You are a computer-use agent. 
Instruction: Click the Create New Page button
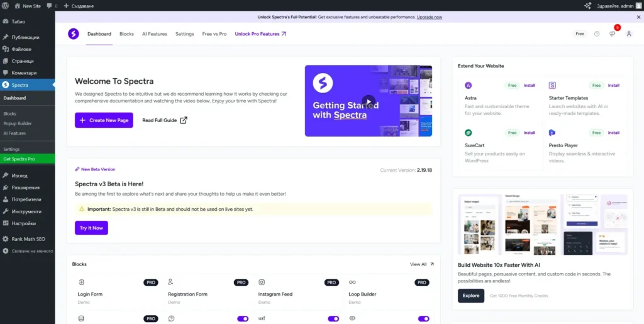104,120
